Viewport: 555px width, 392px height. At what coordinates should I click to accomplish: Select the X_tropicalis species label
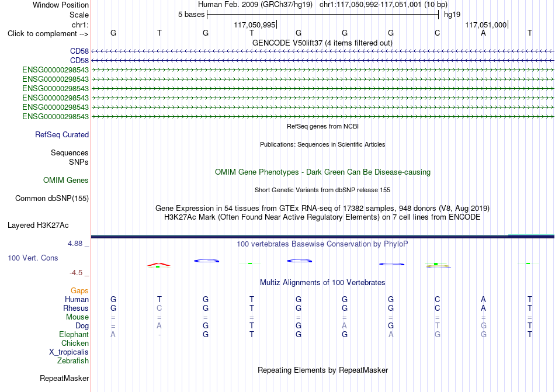(69, 352)
